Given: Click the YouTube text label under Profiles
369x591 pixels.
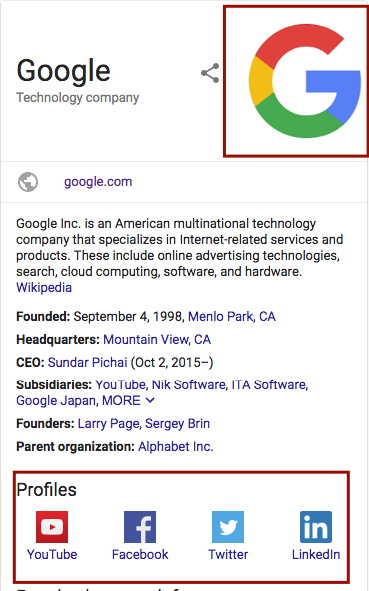Looking at the screenshot, I should pyautogui.click(x=52, y=554).
